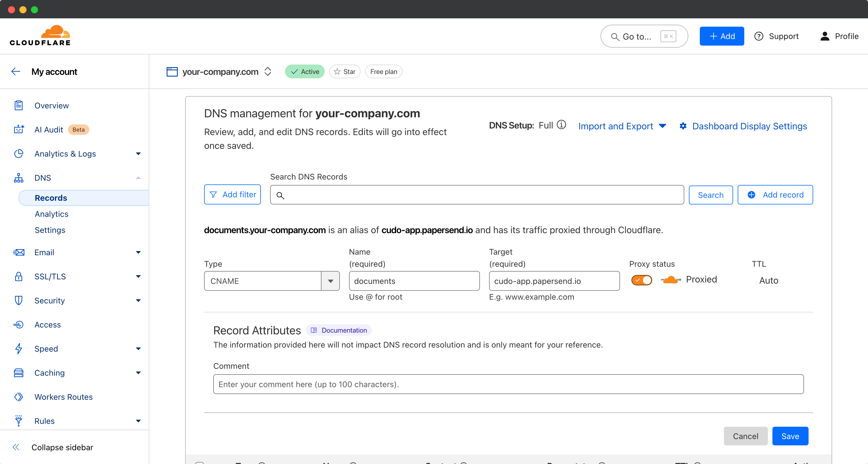The height and width of the screenshot is (464, 868).
Task: Expand the Import and Export dropdown
Action: tap(663, 126)
